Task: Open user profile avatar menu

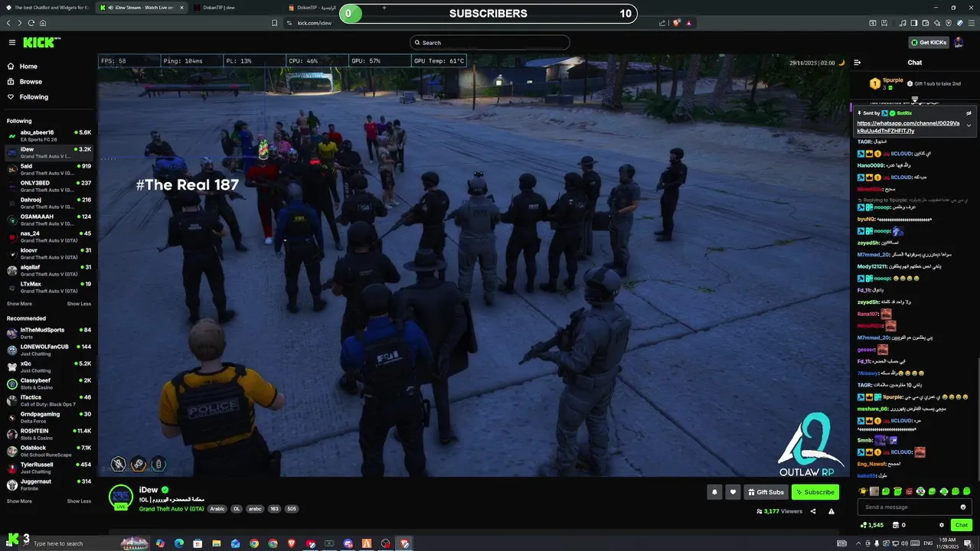Action: click(x=959, y=43)
